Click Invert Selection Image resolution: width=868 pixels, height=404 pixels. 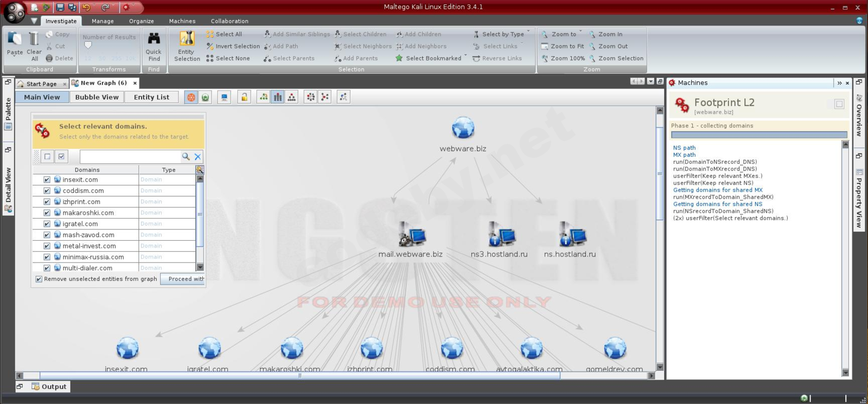pos(233,46)
